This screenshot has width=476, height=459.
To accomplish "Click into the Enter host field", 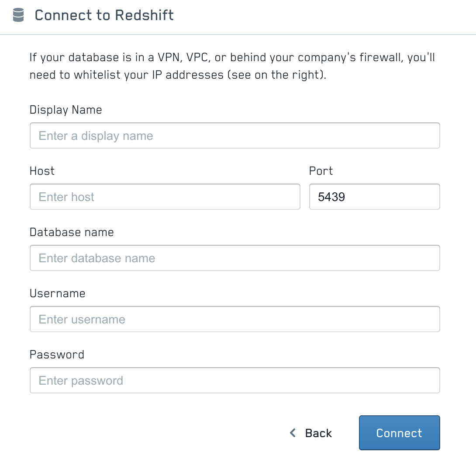I will pyautogui.click(x=165, y=197).
